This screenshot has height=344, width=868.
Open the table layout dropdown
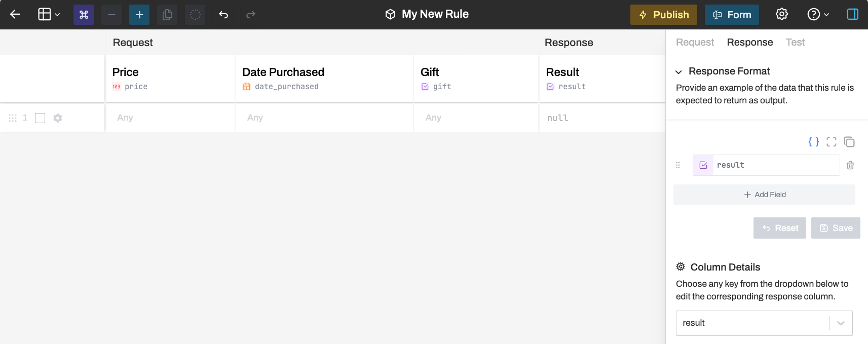pyautogui.click(x=49, y=14)
